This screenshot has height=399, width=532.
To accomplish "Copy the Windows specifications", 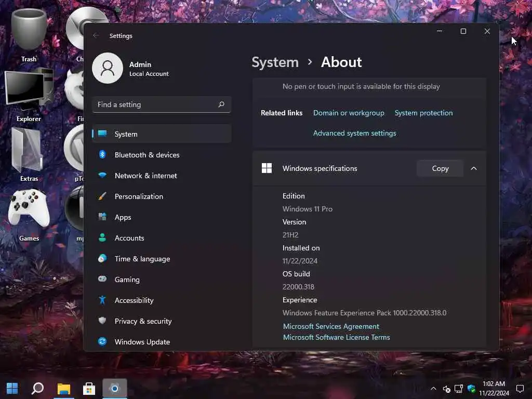I will [x=440, y=169].
